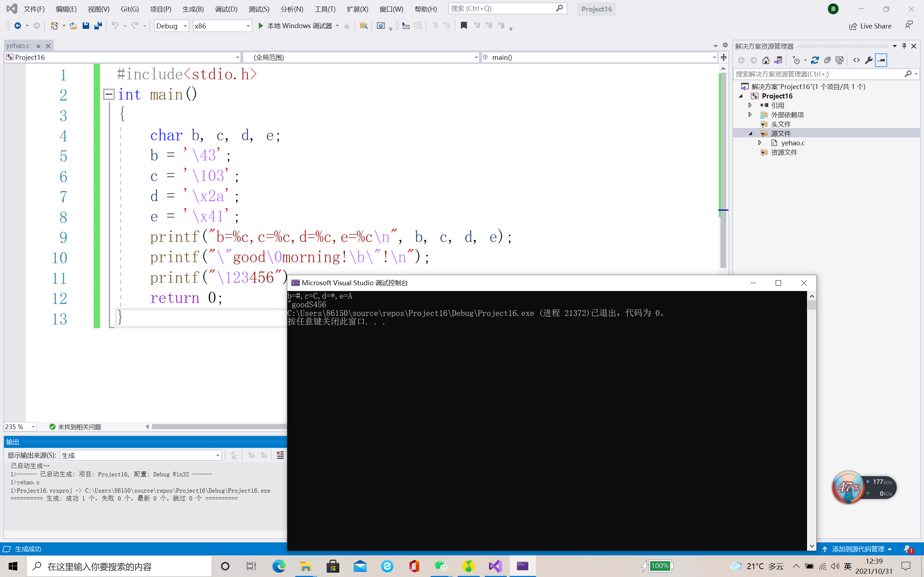Clear all output in the Output panel

coord(280,455)
